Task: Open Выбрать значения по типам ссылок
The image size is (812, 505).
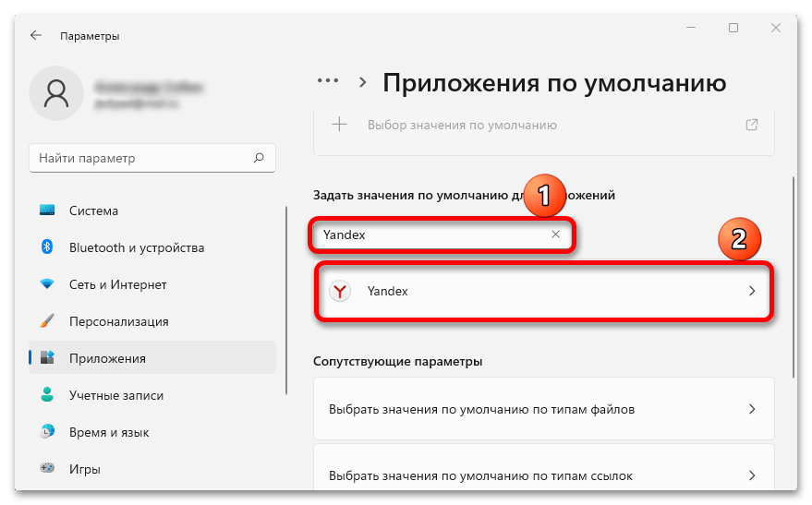Action: coord(544,468)
